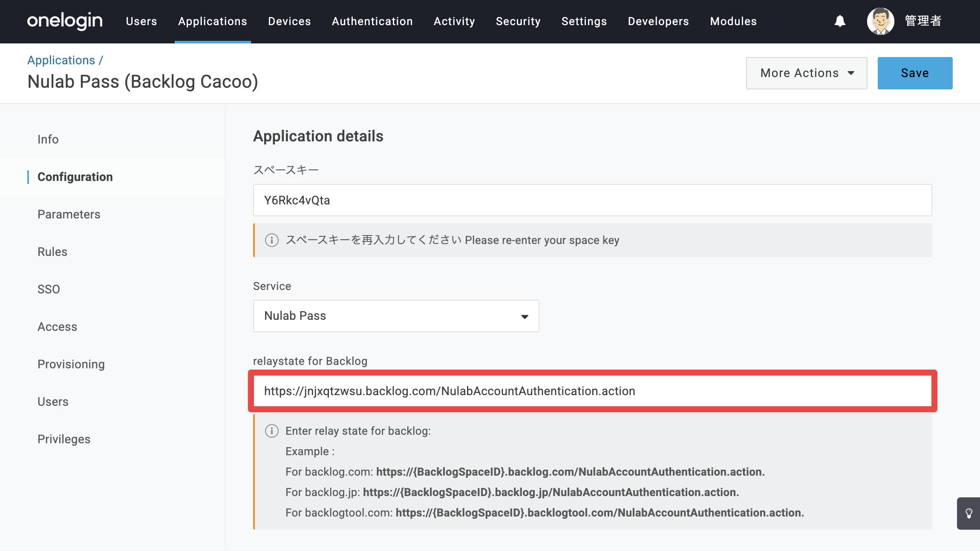Open the Service dropdown showing Nulab Pass
Viewport: 980px width, 551px height.
pos(396,316)
